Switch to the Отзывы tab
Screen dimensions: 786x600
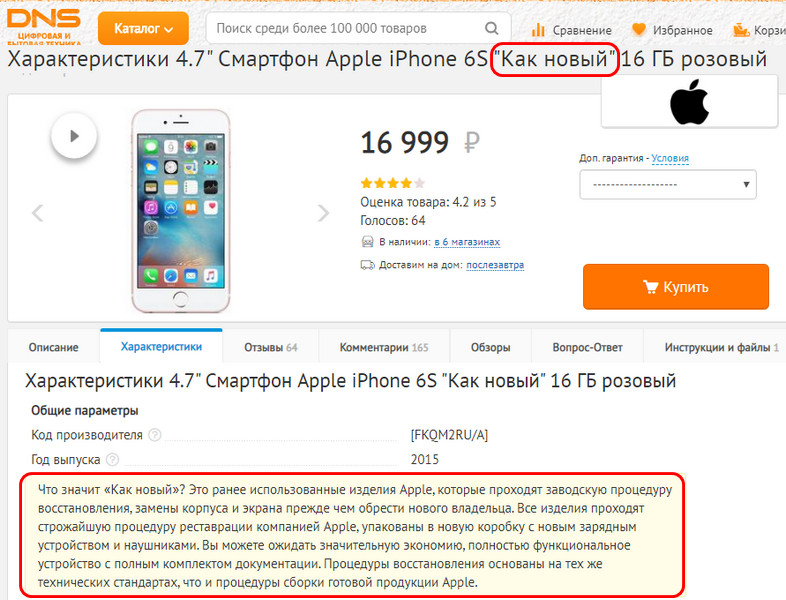point(271,347)
